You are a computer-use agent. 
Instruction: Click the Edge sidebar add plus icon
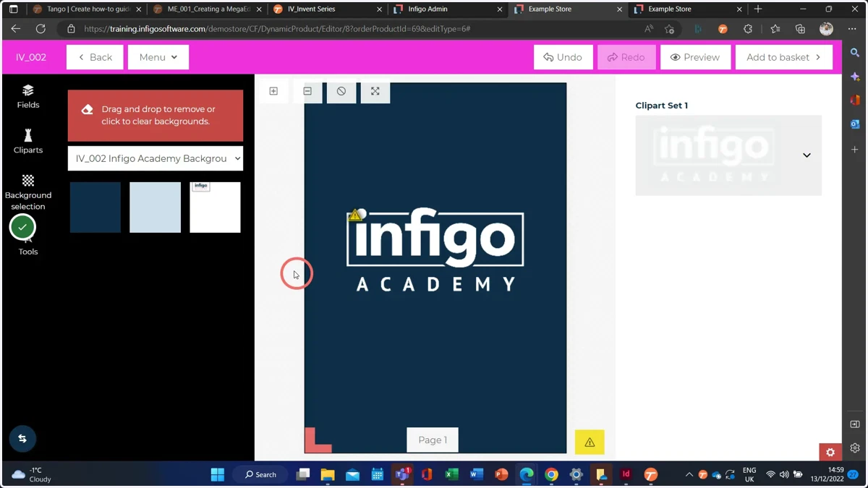[855, 150]
